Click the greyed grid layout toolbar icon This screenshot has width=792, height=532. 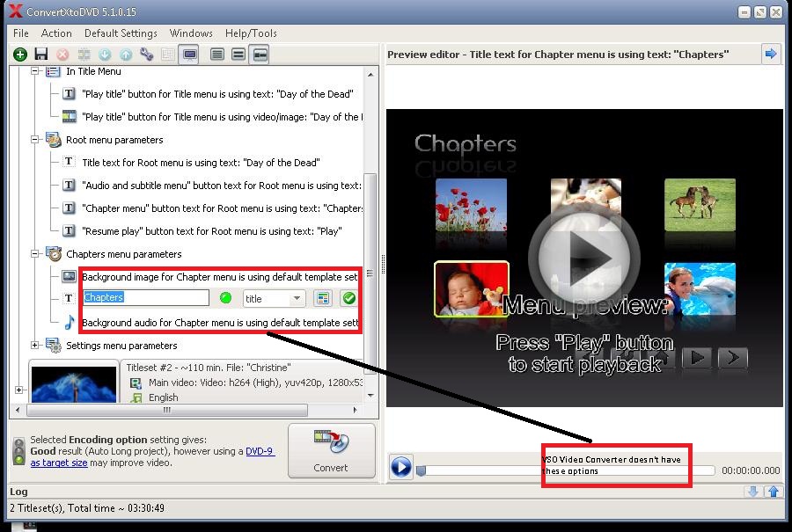pyautogui.click(x=168, y=54)
